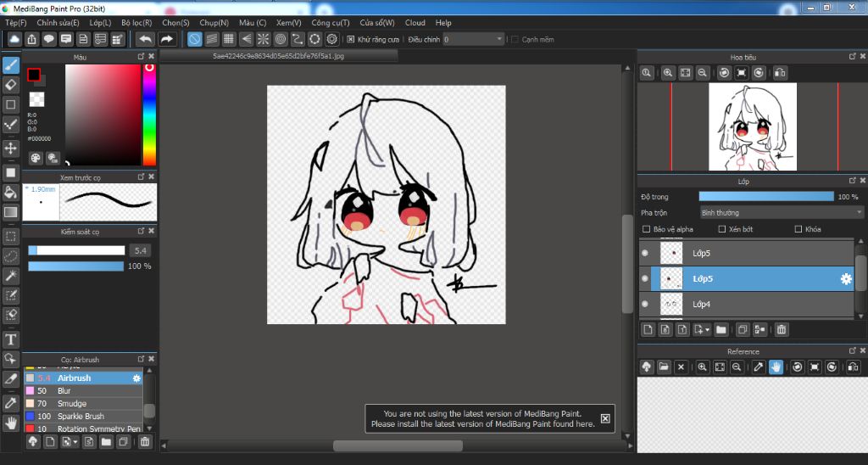Open the Bộ lọc(R) menu
The image size is (868, 465).
pyautogui.click(x=136, y=23)
